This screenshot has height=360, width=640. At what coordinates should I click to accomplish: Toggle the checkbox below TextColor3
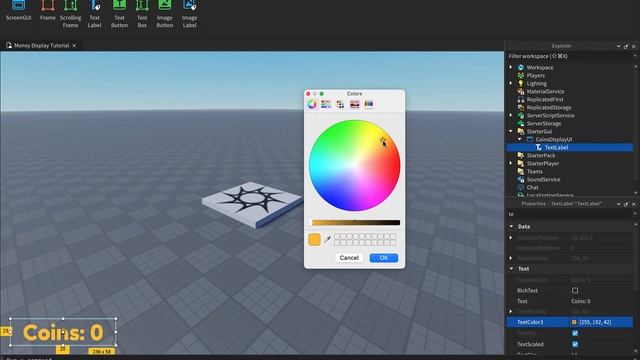(575, 333)
